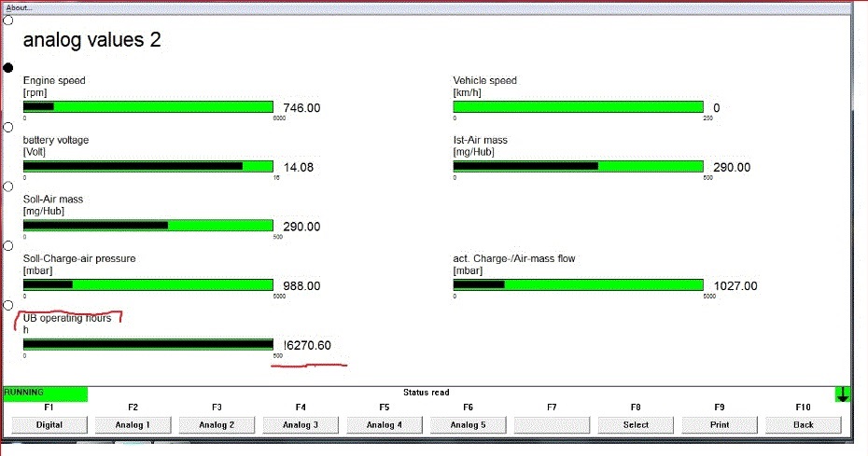Select the radio button above UB operating hours

click(8, 306)
